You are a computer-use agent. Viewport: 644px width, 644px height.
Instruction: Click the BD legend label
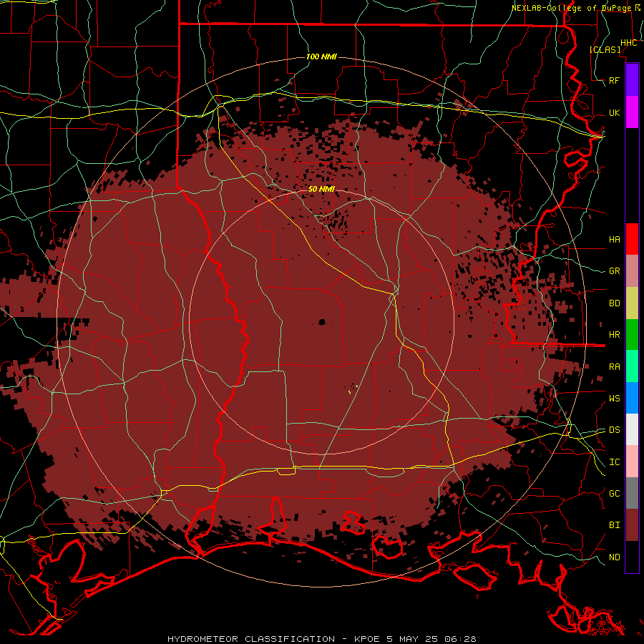(x=615, y=303)
